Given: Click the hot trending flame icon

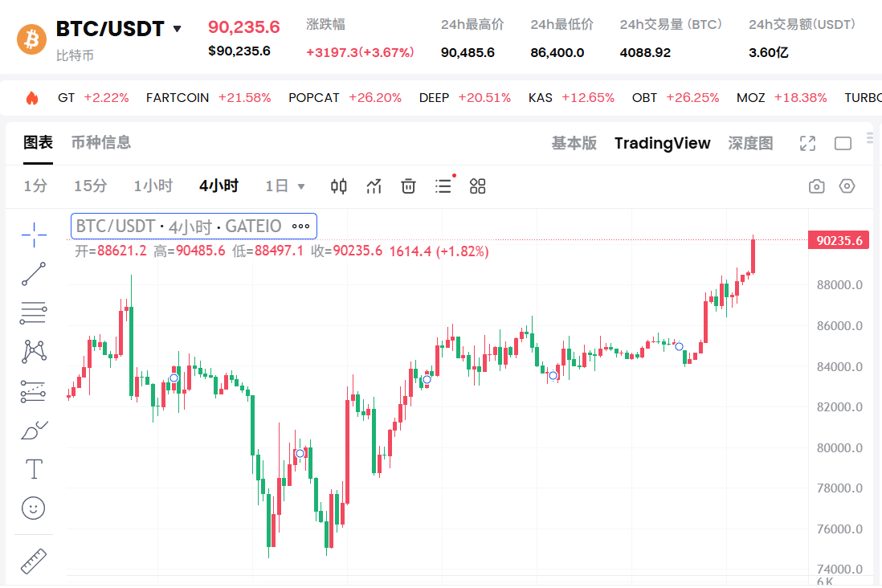Looking at the screenshot, I should tap(32, 98).
